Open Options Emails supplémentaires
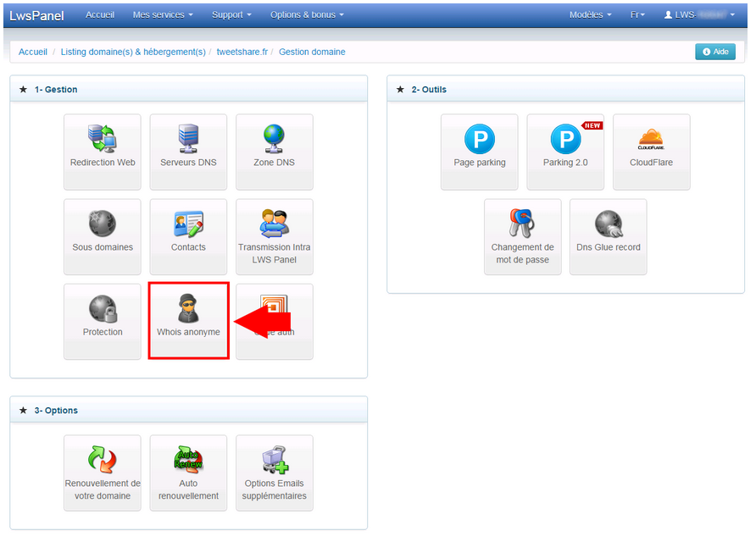 point(274,472)
